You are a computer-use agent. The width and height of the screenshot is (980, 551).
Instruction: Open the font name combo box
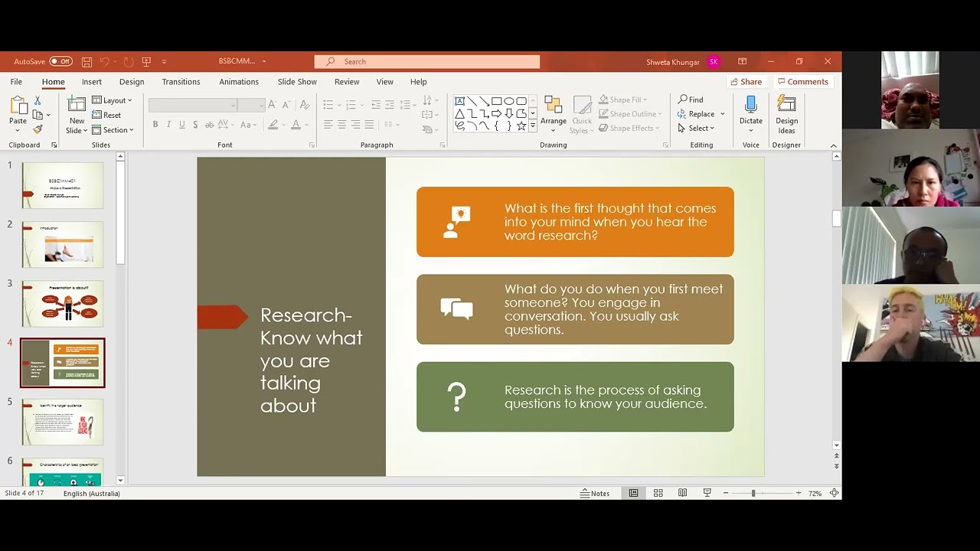(x=193, y=106)
